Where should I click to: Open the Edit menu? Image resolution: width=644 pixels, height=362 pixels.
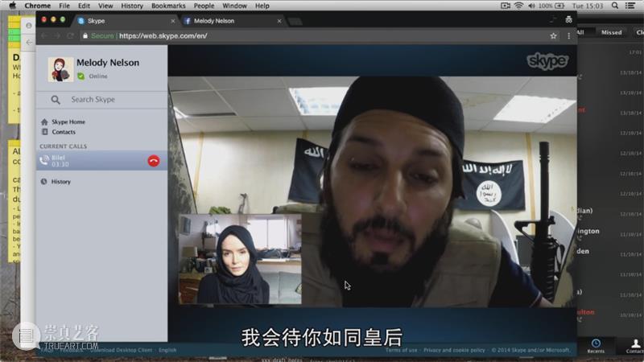[x=84, y=6]
